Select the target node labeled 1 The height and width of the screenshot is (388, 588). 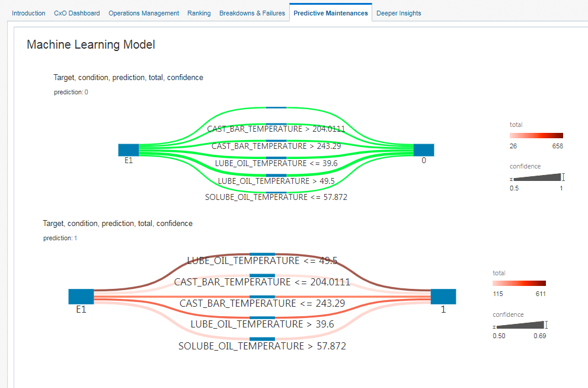click(x=443, y=296)
